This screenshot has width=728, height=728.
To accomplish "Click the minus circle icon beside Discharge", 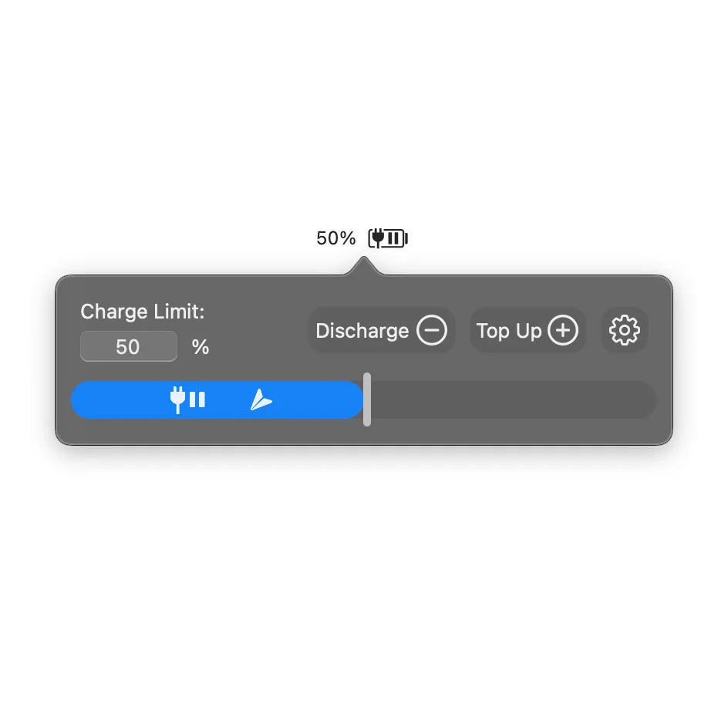I will (x=431, y=330).
